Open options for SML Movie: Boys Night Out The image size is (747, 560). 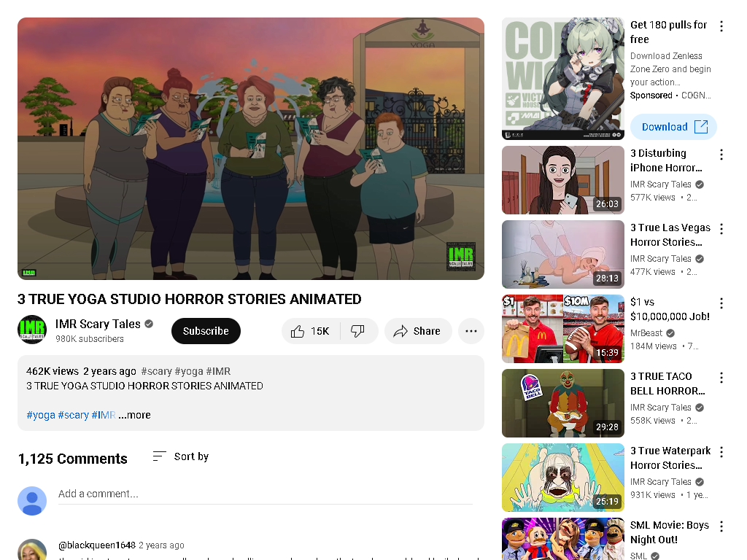coord(721,526)
